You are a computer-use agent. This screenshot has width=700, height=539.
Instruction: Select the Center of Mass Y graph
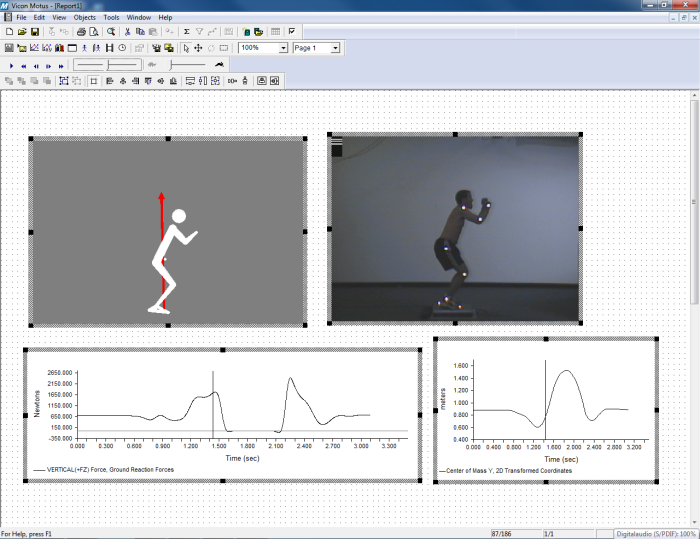pyautogui.click(x=546, y=410)
